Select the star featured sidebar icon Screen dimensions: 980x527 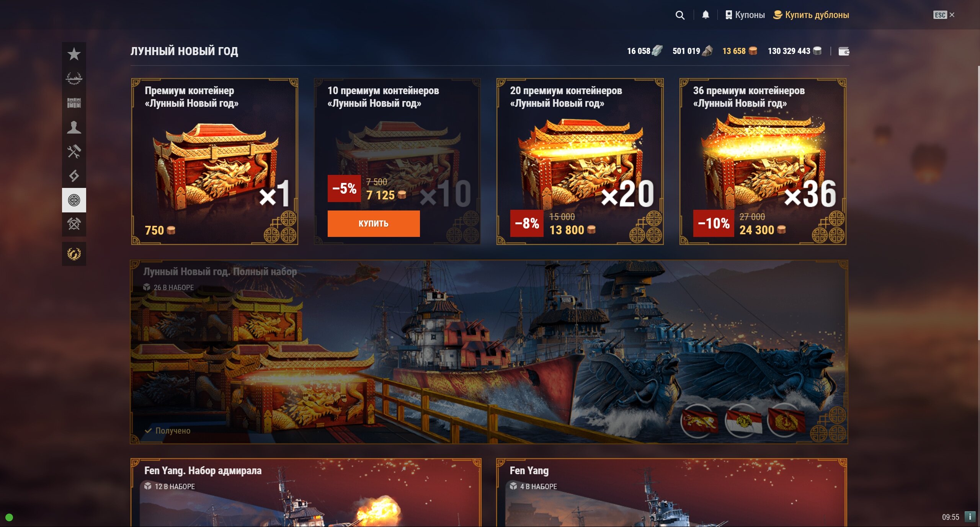click(x=74, y=54)
